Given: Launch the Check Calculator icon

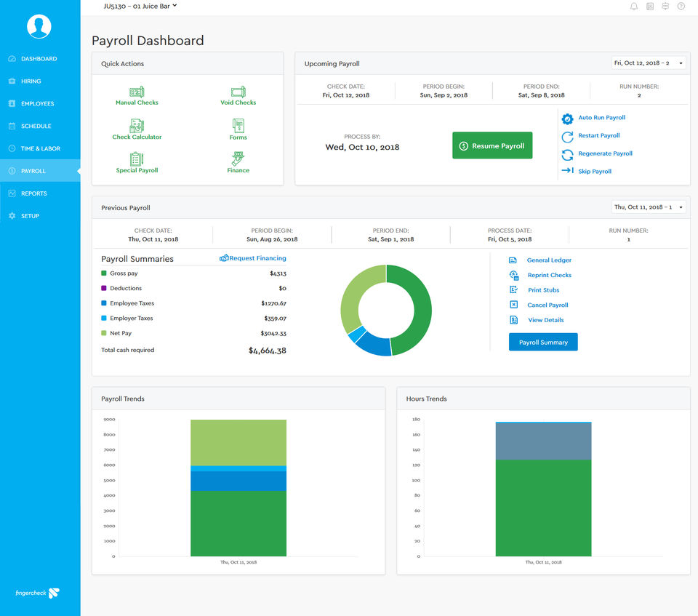Looking at the screenshot, I should 137,126.
